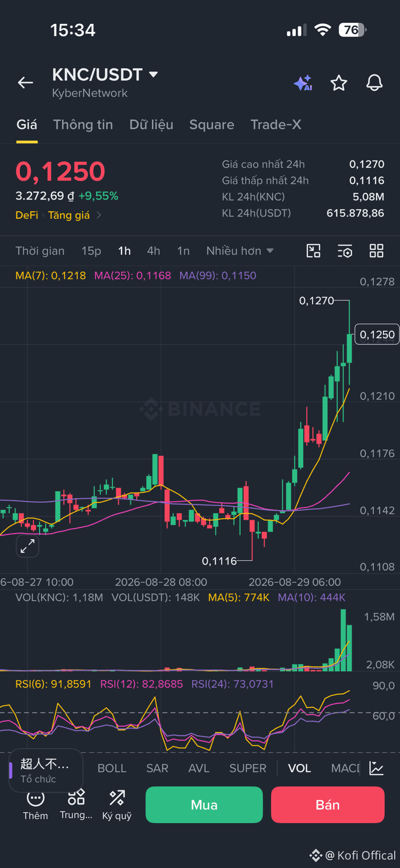The image size is (400, 868).
Task: Open the chart drawing tools icon
Action: 314,251
